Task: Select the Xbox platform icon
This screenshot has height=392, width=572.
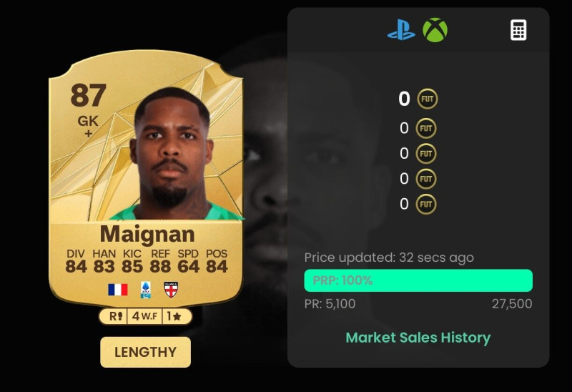Action: coord(435,30)
